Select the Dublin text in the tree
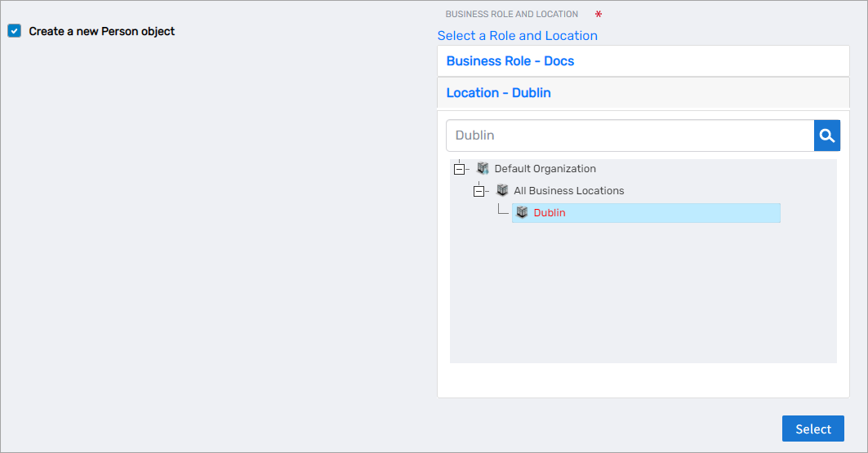 click(549, 213)
